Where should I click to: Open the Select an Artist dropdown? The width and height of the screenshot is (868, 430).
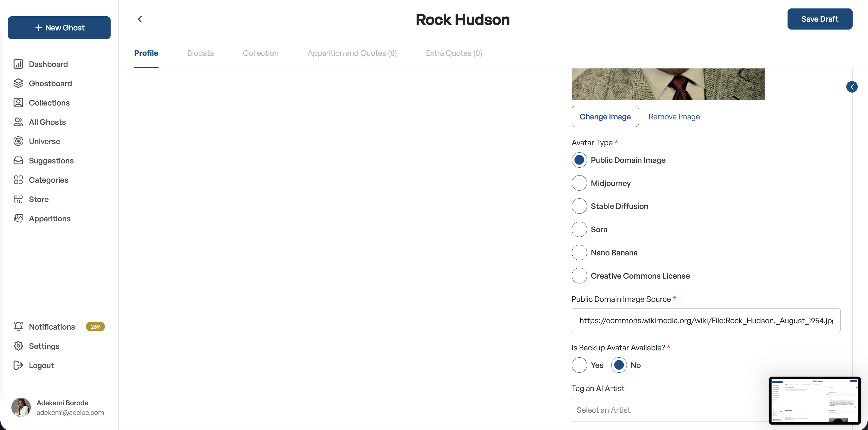pyautogui.click(x=706, y=410)
